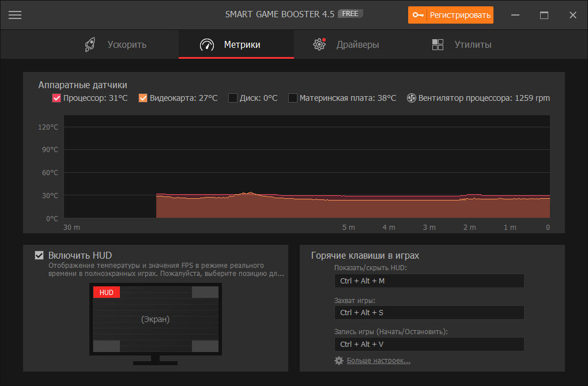Select top-right HUD position on screen
588x386 pixels.
205,292
